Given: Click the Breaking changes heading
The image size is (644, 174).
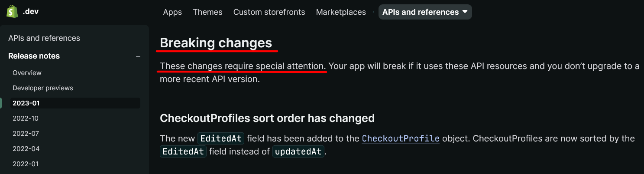Looking at the screenshot, I should point(216,43).
